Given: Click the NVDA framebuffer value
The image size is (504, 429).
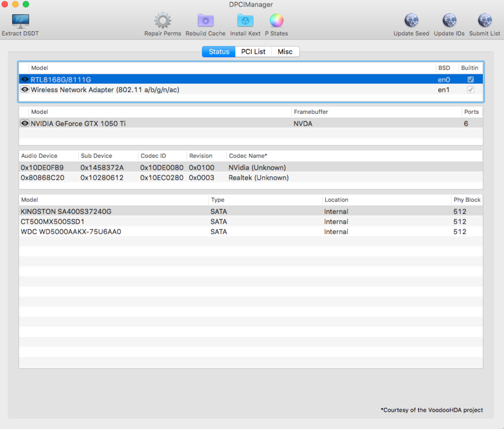Looking at the screenshot, I should coord(303,124).
